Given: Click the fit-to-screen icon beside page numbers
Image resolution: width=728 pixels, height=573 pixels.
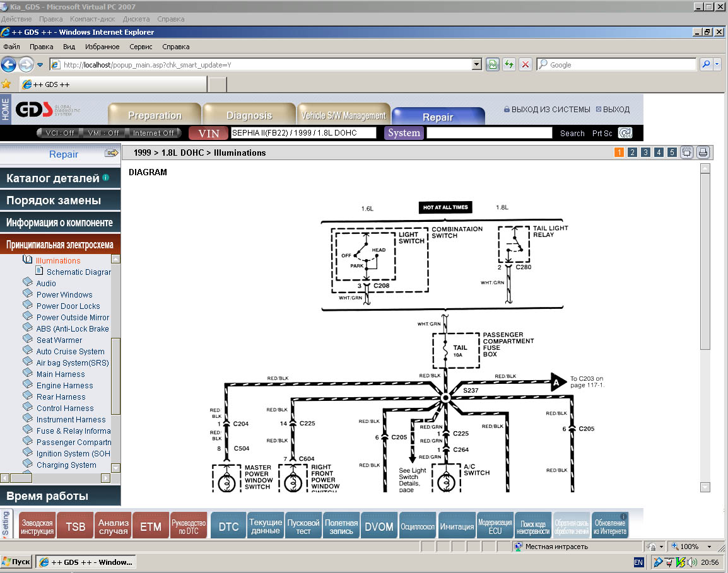Looking at the screenshot, I should (686, 153).
